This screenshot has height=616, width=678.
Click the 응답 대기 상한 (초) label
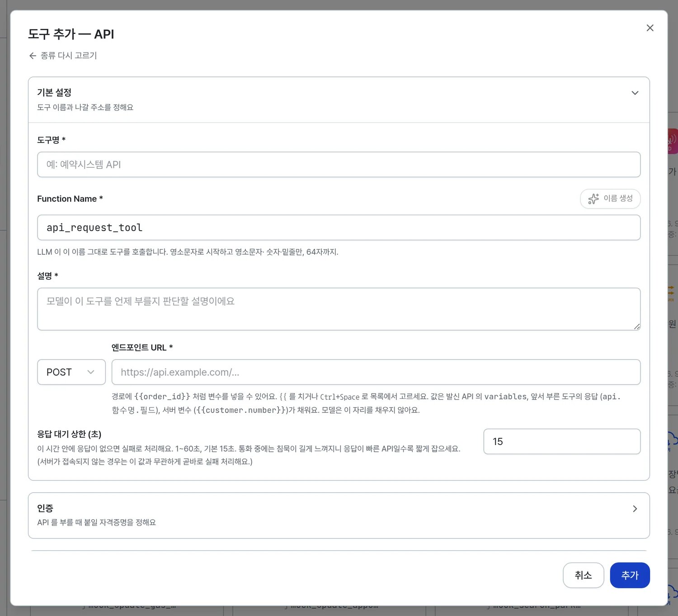click(x=69, y=434)
